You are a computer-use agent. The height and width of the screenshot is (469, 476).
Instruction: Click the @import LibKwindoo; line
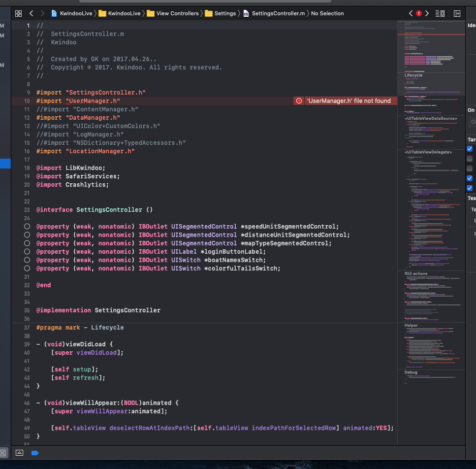coord(71,168)
